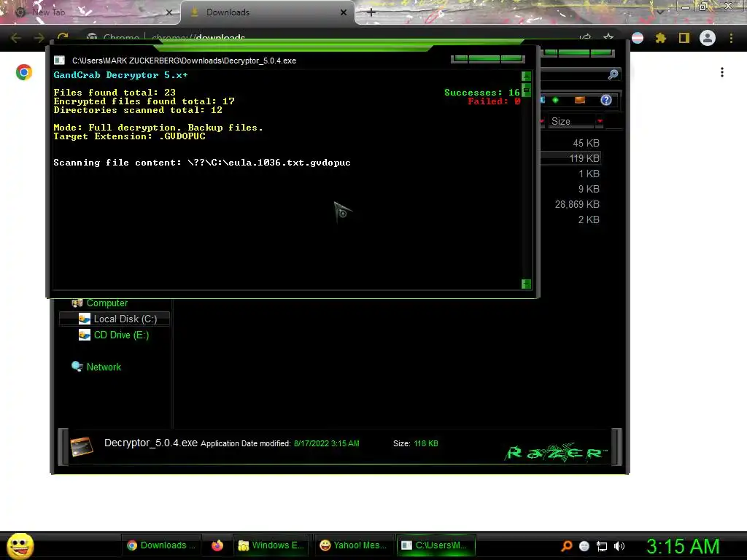The height and width of the screenshot is (560, 747).
Task: Click console scrollbar up arrow
Action: [x=526, y=76]
